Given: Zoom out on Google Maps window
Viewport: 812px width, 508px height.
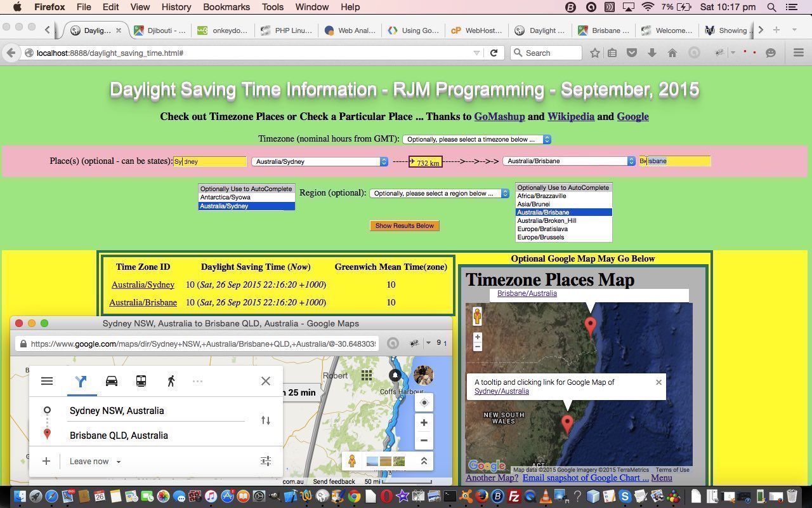Looking at the screenshot, I should [x=424, y=440].
